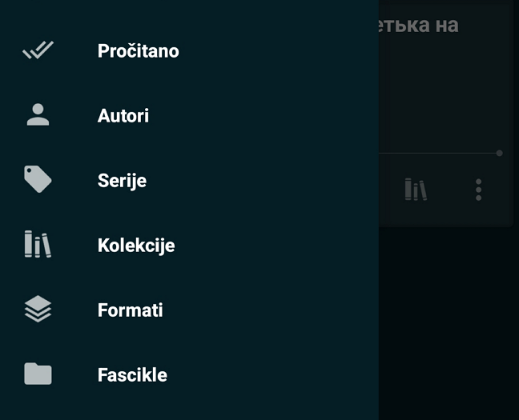Click the folder icon beside Fascikle

point(38,374)
